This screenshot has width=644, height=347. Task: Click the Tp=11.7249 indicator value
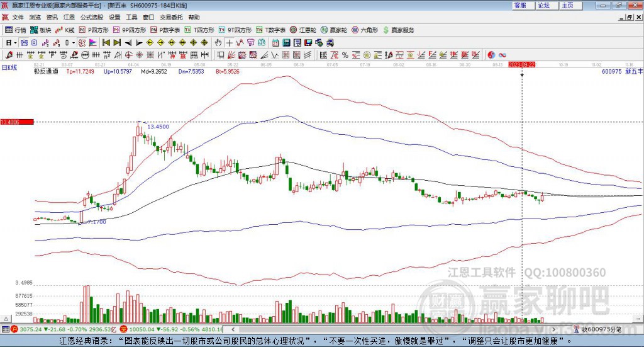pyautogui.click(x=80, y=71)
